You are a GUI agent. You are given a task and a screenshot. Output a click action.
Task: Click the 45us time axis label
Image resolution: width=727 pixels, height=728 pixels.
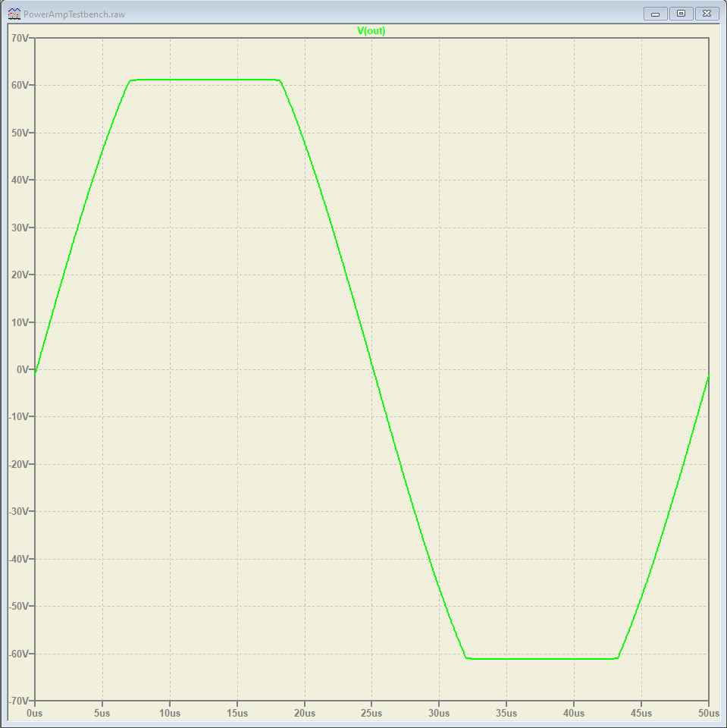click(x=641, y=713)
